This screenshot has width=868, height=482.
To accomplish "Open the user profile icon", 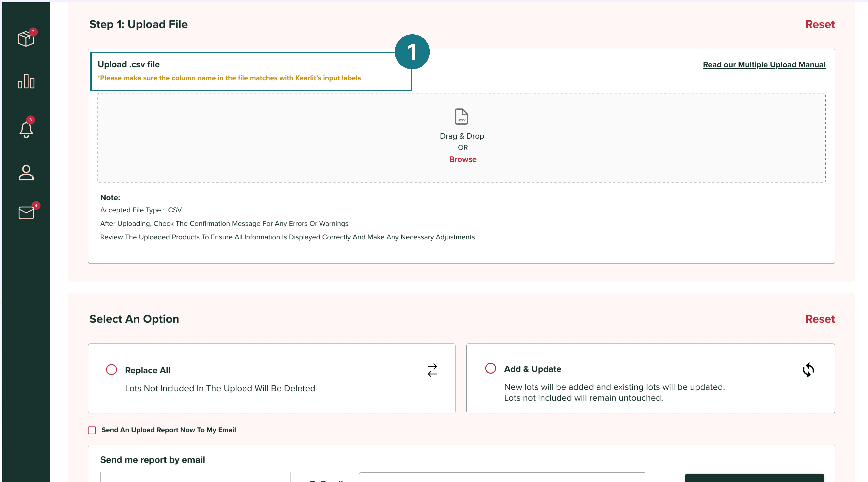I will [x=26, y=172].
